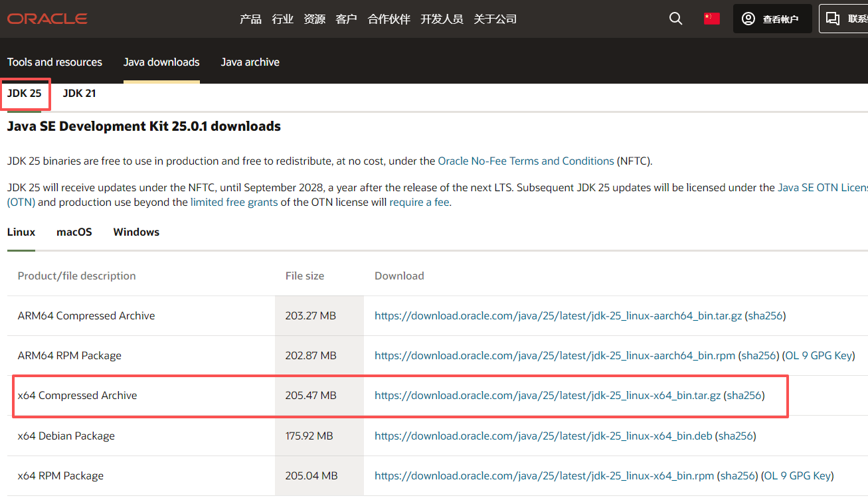
Task: Follow the require a fee link
Action: 419,202
